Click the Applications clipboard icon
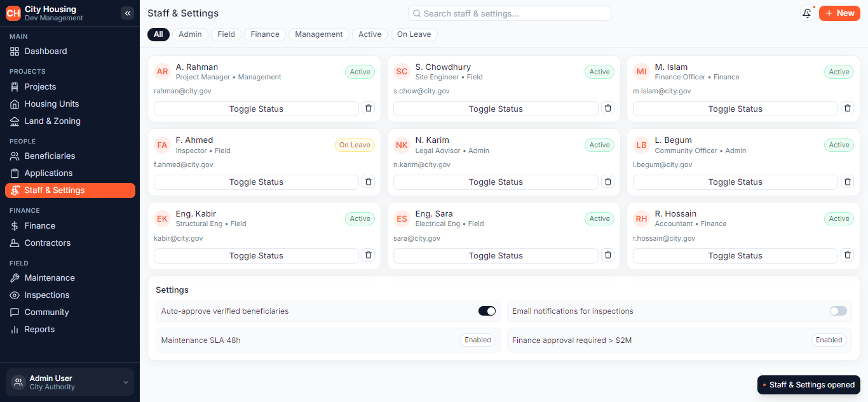The width and height of the screenshot is (868, 402). (x=15, y=173)
